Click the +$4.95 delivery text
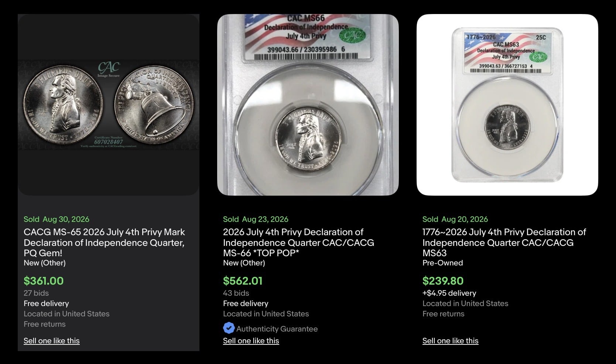 pos(449,293)
